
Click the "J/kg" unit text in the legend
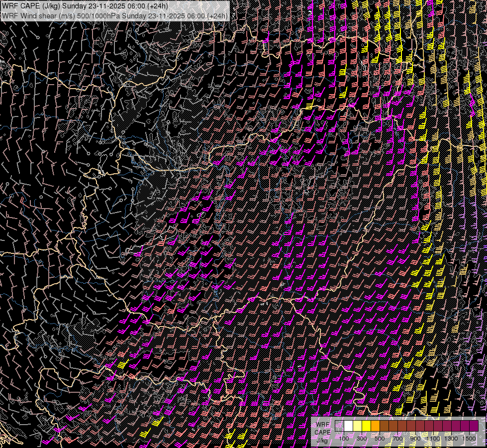click(x=322, y=440)
